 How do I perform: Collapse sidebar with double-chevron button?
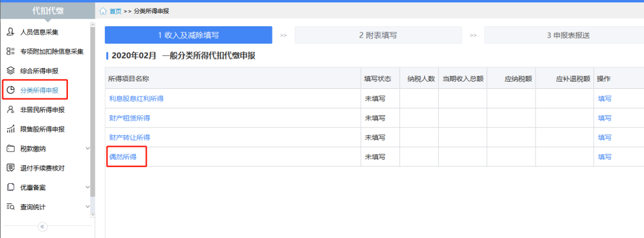point(42,227)
